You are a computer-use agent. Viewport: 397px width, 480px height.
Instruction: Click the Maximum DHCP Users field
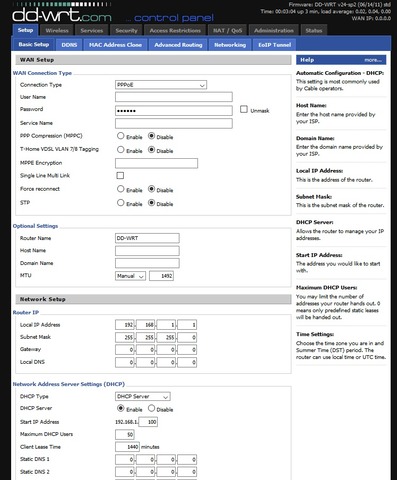tap(125, 435)
